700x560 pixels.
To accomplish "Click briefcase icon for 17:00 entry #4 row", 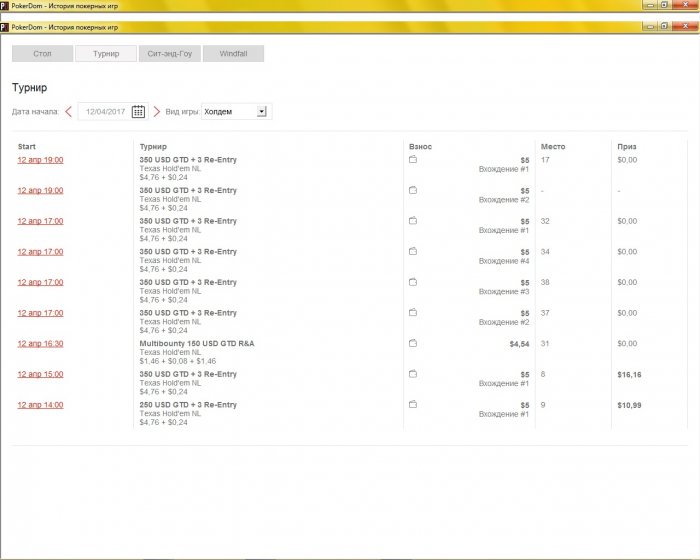I will (x=413, y=251).
